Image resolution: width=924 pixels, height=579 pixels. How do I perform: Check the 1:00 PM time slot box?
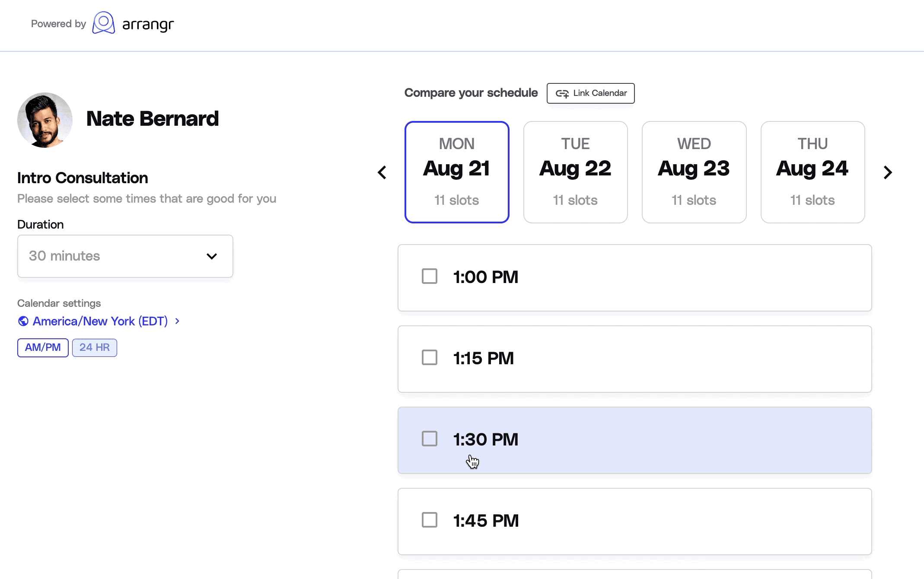pyautogui.click(x=430, y=277)
